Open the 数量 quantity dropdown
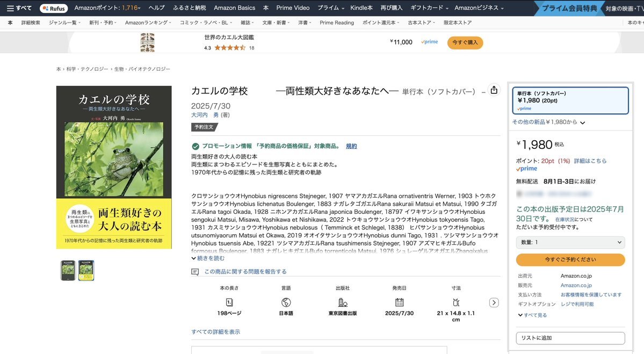 pyautogui.click(x=570, y=242)
